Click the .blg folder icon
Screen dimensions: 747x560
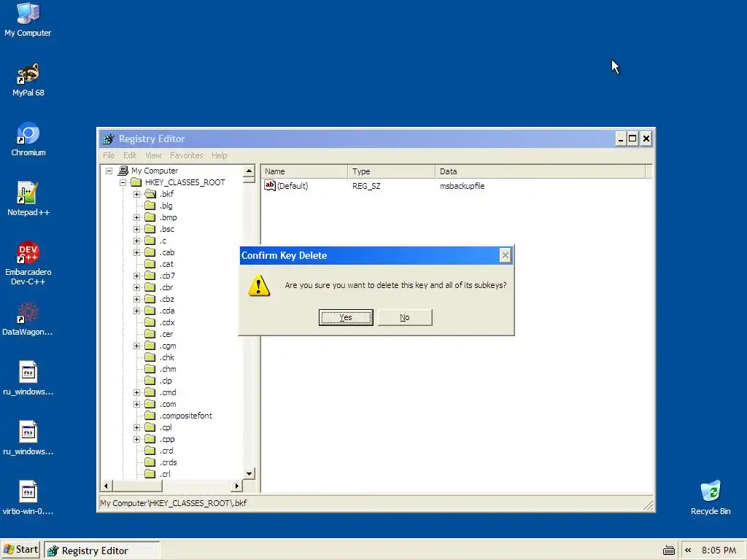(150, 206)
